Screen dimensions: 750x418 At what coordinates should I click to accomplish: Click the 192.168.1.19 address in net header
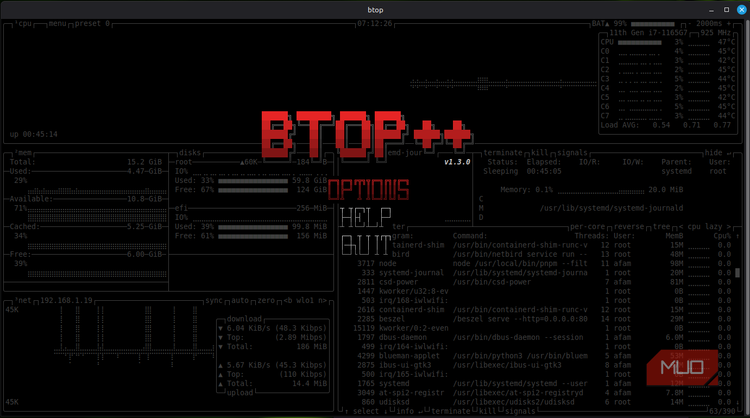[66, 300]
